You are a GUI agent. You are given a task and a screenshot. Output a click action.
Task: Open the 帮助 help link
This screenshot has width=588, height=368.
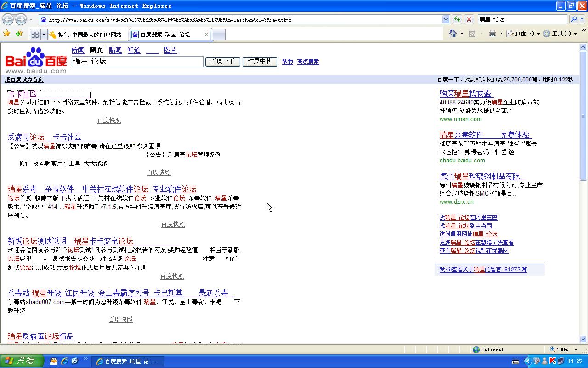[287, 62]
